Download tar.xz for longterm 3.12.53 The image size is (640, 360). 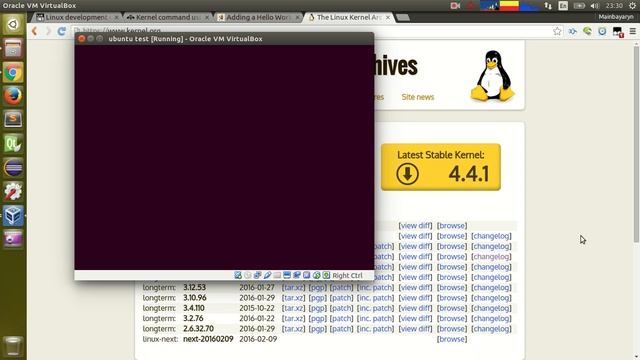tap(293, 287)
